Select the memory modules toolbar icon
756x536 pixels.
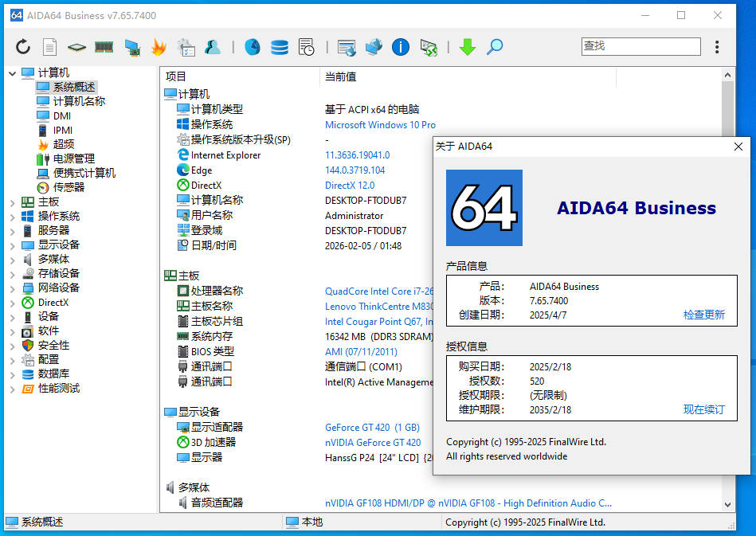click(103, 47)
